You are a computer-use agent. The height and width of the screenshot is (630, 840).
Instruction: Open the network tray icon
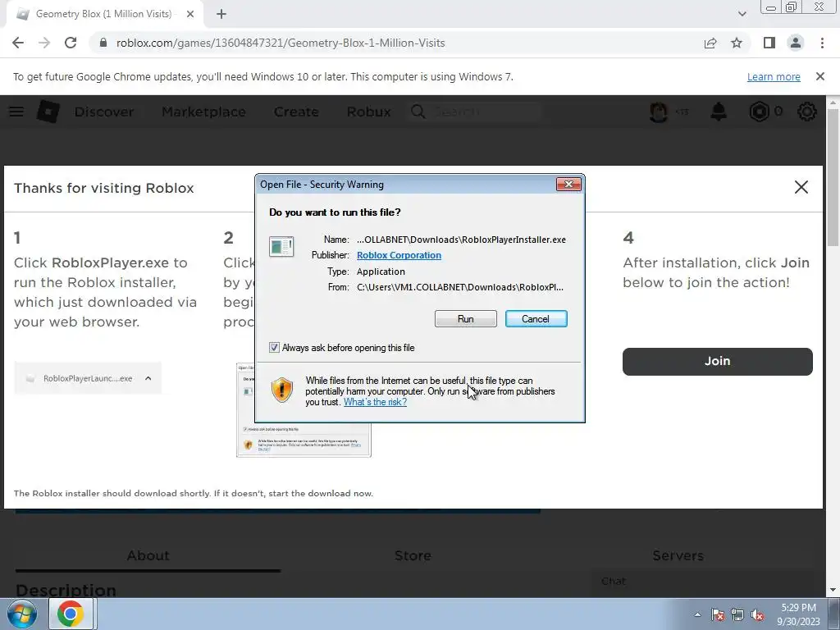coord(737,614)
